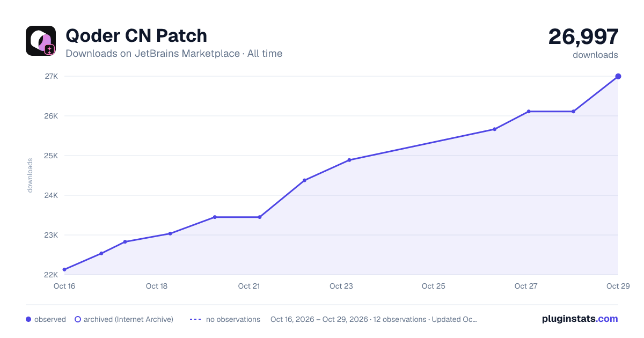Click the 'no observations' legend entry
The height and width of the screenshot is (338, 644).
point(225,319)
